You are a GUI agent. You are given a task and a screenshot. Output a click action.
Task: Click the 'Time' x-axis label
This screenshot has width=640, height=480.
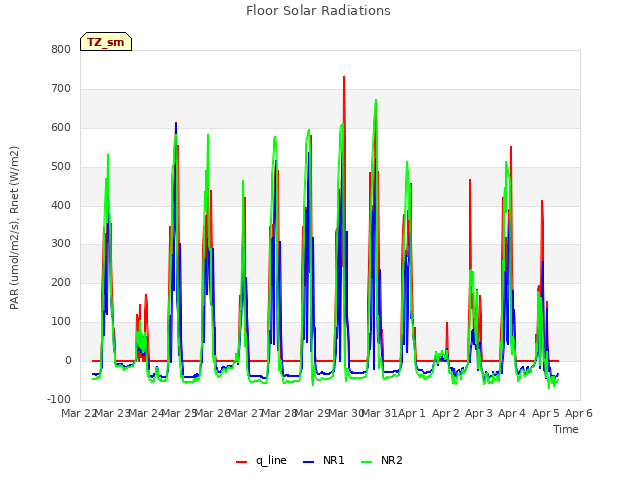pos(566,429)
